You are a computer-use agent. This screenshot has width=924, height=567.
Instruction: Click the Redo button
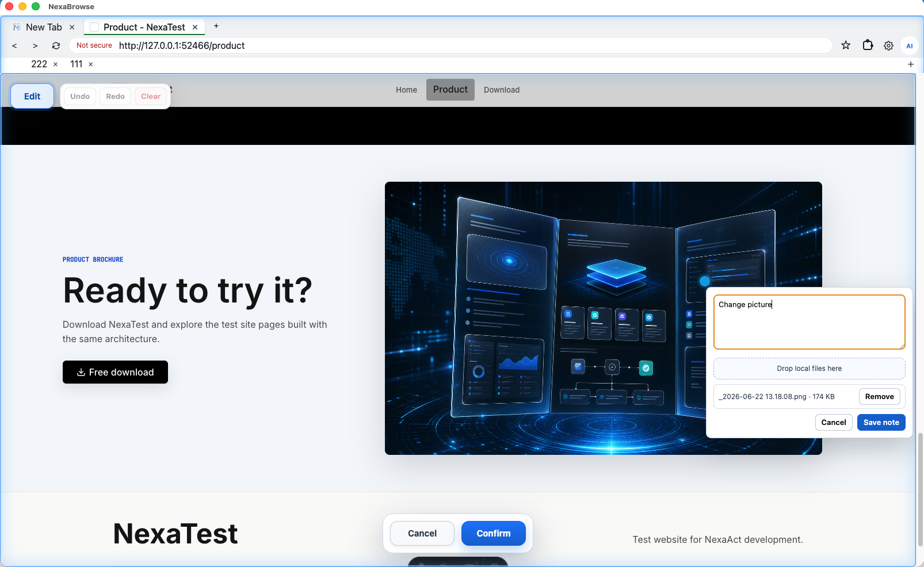coord(115,96)
